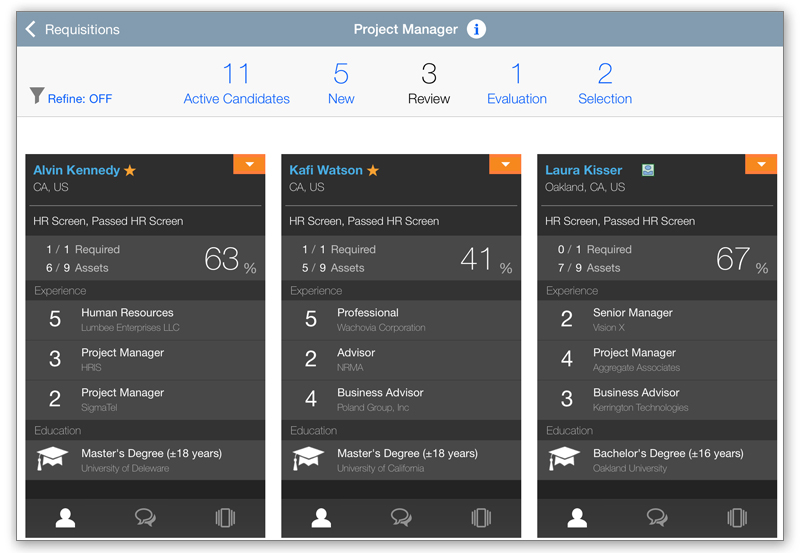
Task: Open Alvin Kennedy's comments chat icon
Action: pyautogui.click(x=145, y=518)
